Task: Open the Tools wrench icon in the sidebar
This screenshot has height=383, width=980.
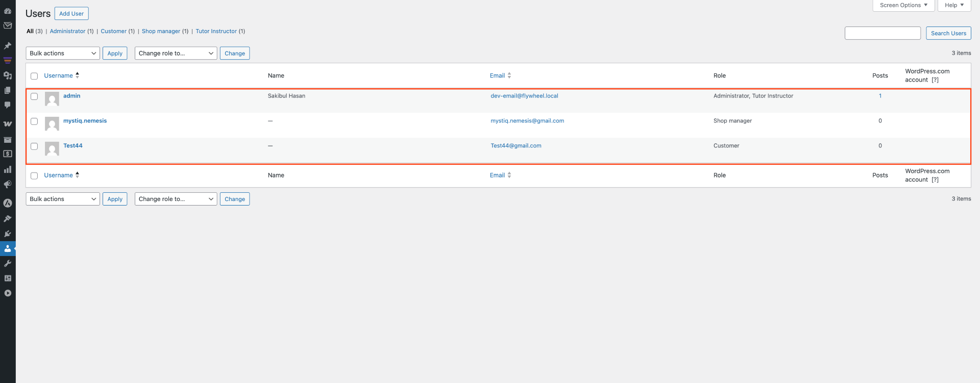Action: [x=8, y=264]
